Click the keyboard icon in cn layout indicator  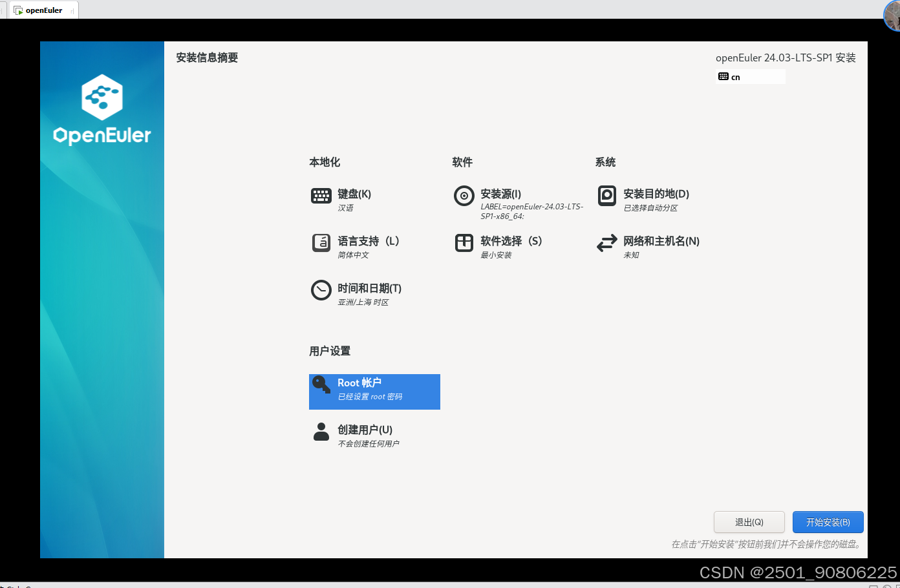(723, 76)
